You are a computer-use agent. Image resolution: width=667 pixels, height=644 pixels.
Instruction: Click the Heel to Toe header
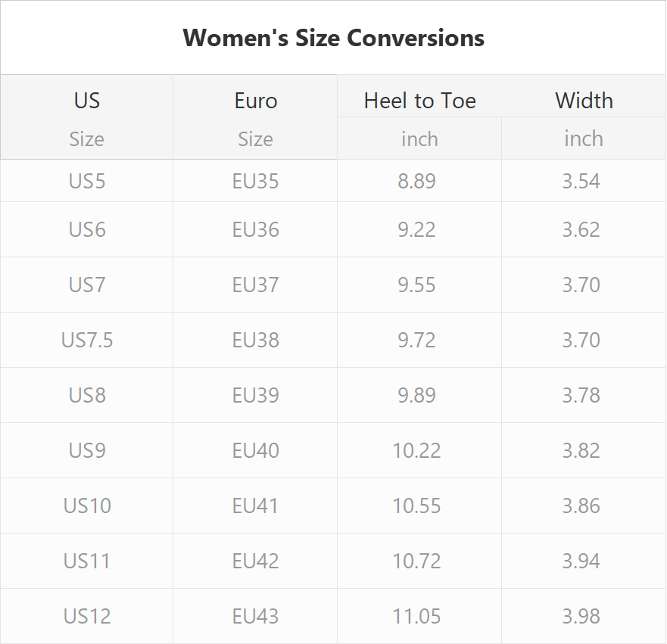tap(420, 101)
